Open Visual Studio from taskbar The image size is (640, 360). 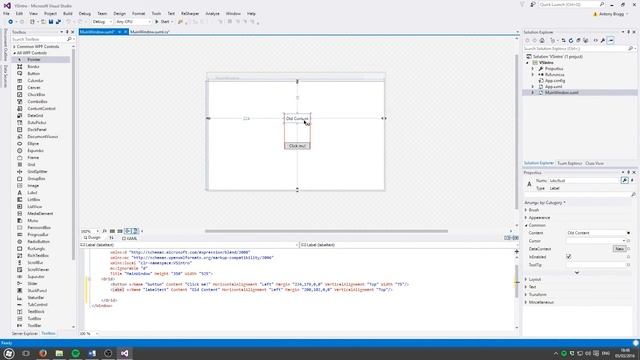tap(124, 353)
